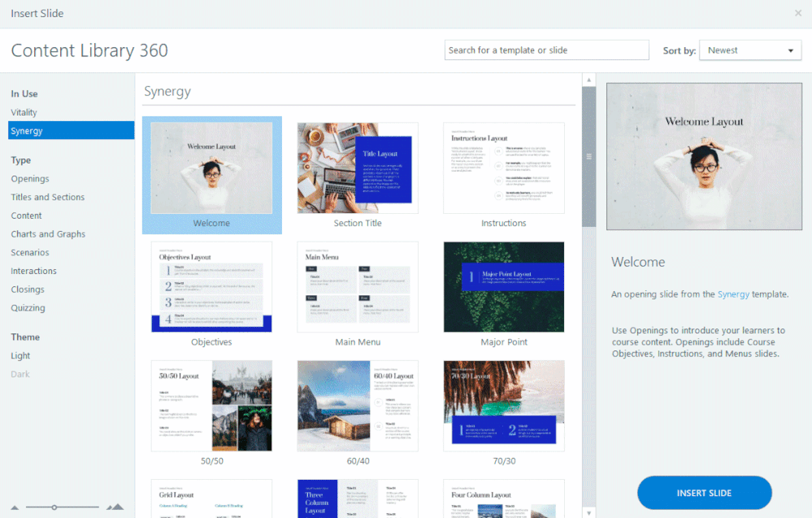Choose the Light theme
Image resolution: width=812 pixels, height=518 pixels.
pos(20,356)
